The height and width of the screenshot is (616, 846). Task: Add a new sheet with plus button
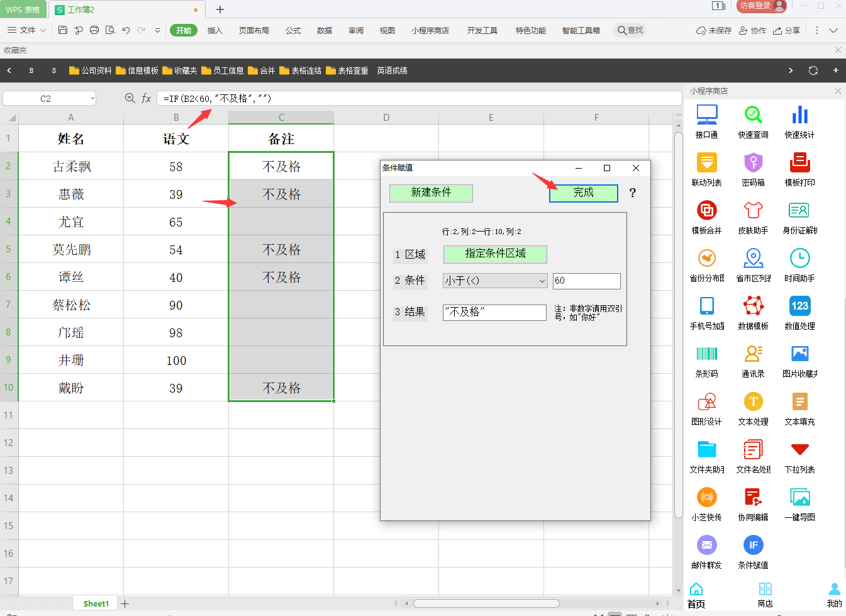pos(125,603)
